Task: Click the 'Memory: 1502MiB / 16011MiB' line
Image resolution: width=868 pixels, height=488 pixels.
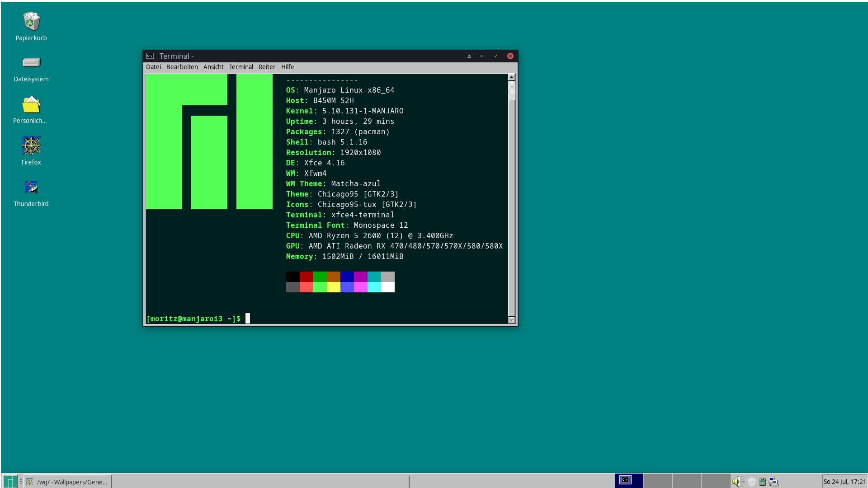Action: click(x=344, y=257)
